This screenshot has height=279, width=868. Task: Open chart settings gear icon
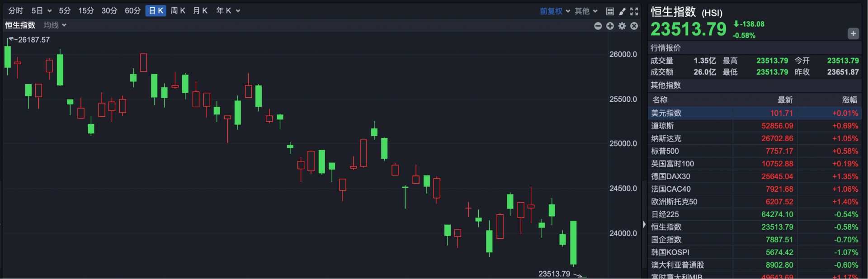[622, 26]
